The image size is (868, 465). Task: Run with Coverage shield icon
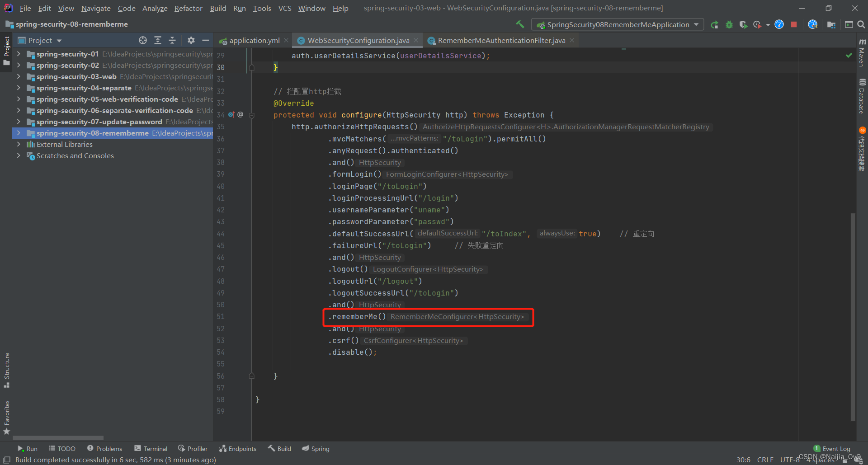tap(743, 24)
